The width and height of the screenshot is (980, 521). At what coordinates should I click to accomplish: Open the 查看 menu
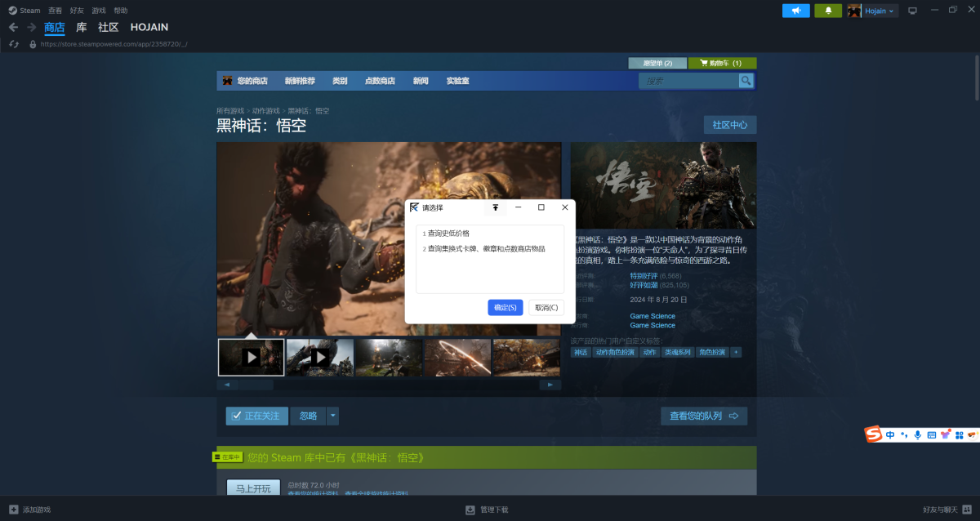[55, 11]
